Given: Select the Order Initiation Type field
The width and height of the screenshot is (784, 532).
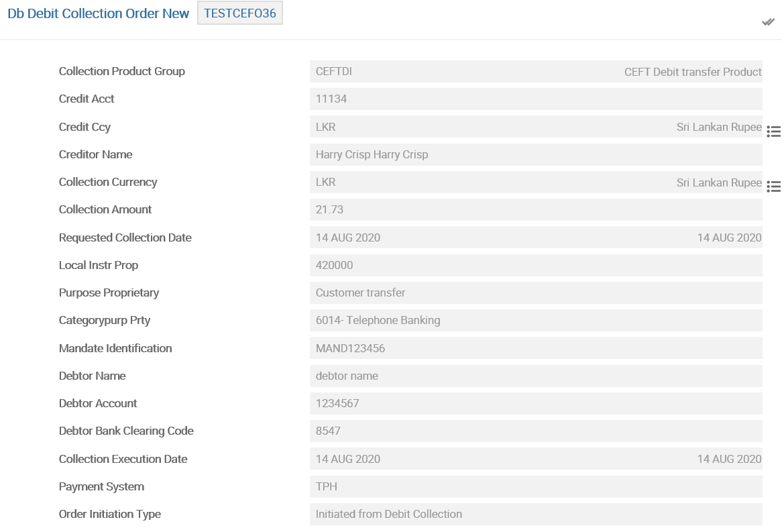Looking at the screenshot, I should coord(535,514).
